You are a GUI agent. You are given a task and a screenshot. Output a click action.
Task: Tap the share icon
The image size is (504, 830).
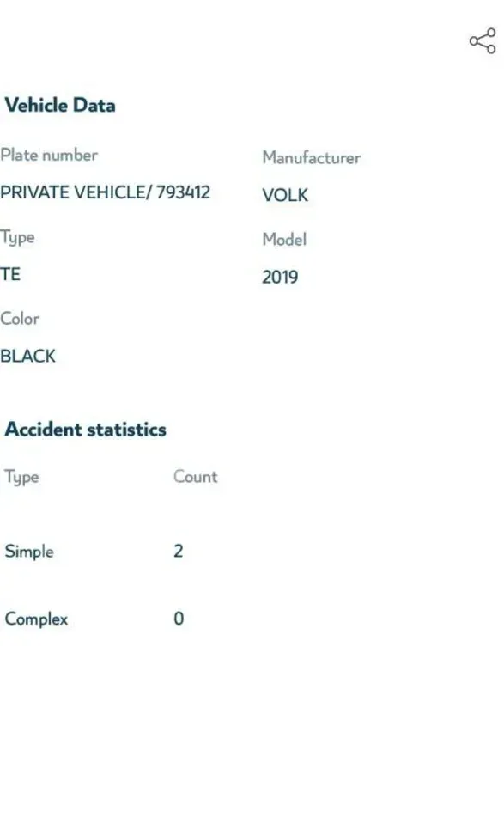(483, 41)
